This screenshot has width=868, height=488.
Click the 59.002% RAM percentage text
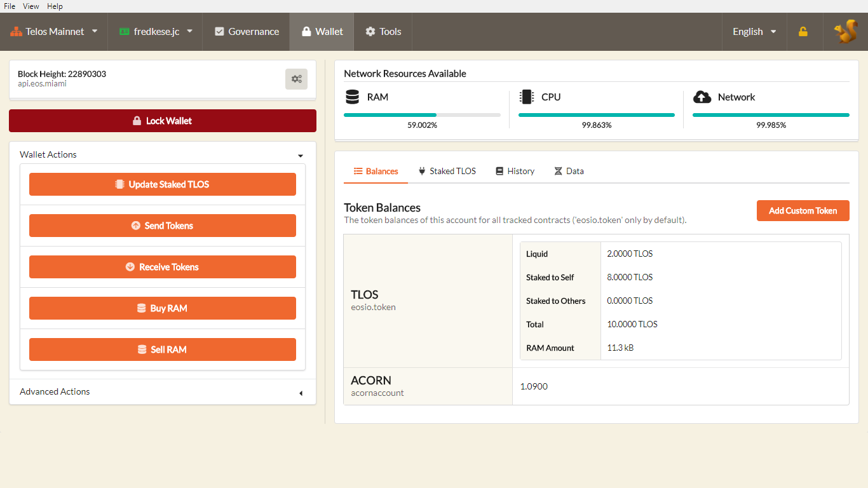tap(422, 125)
